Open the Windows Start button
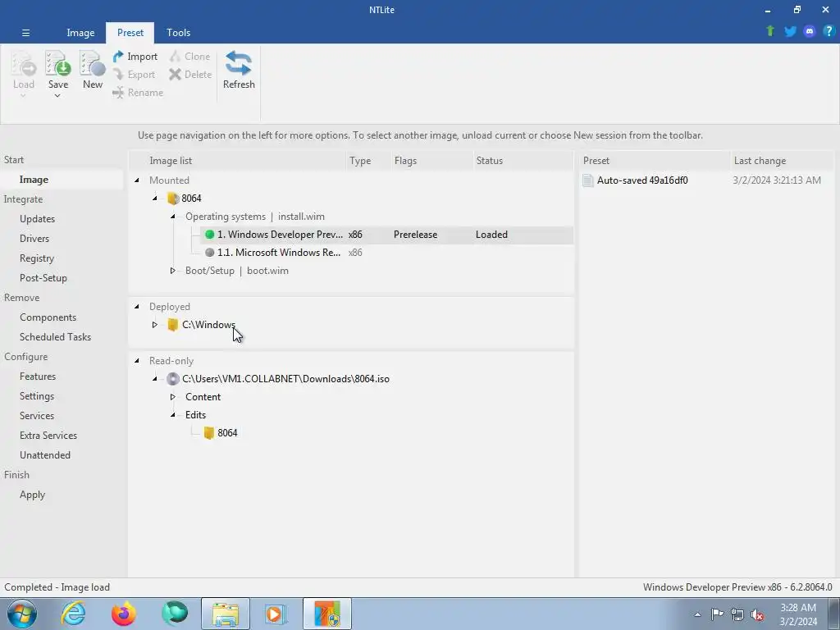The height and width of the screenshot is (630, 840). pyautogui.click(x=22, y=614)
